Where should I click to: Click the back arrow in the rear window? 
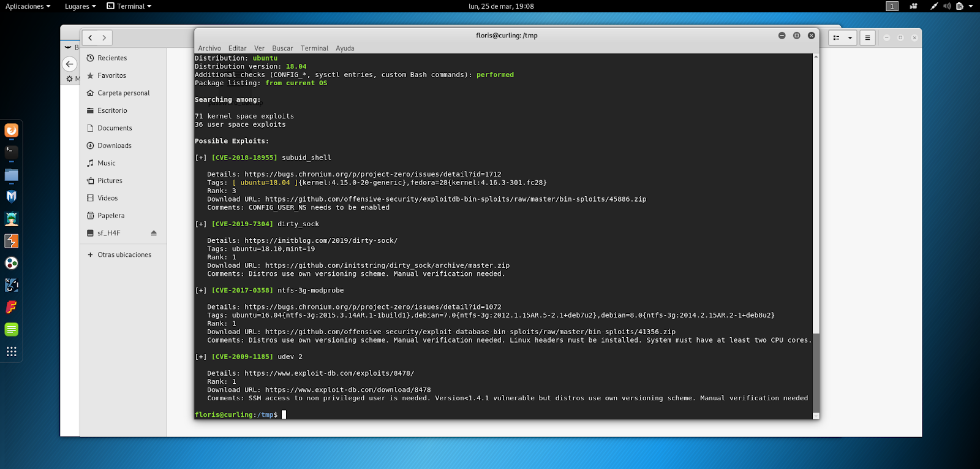coord(70,64)
